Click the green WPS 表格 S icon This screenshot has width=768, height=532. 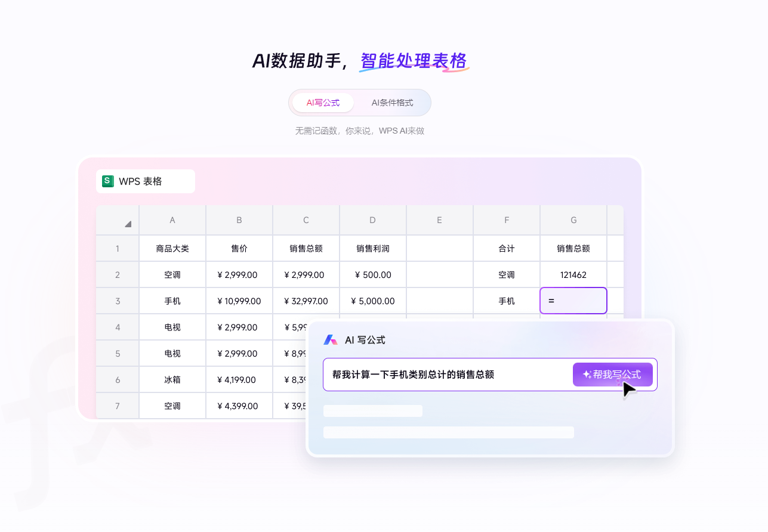point(108,181)
